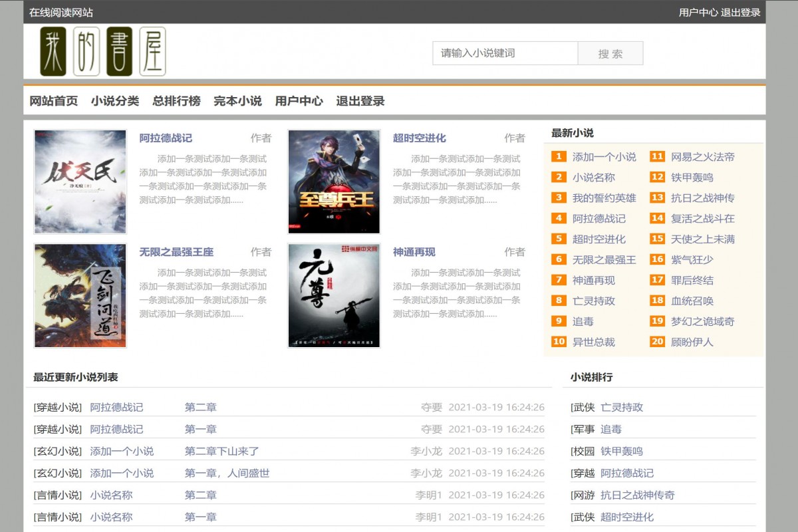Open 网站首页 in the navigation bar
798x532 pixels.
(53, 101)
